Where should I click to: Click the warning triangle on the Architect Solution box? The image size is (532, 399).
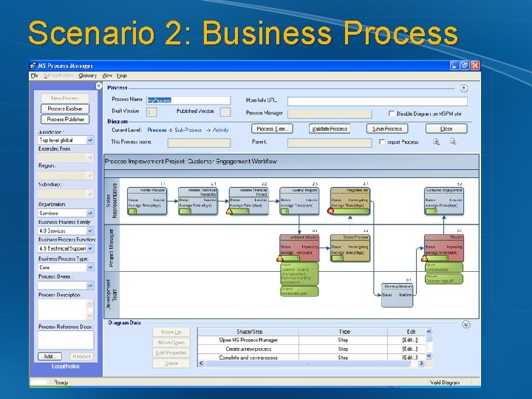point(280,258)
